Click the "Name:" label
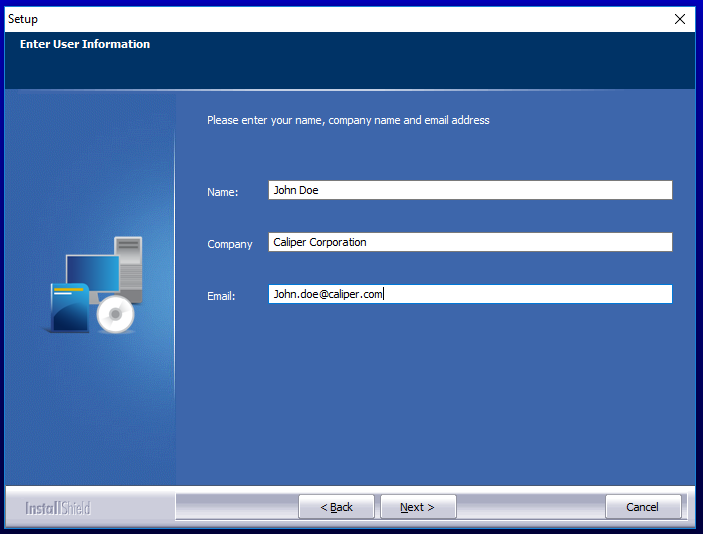This screenshot has height=534, width=703. pos(223,192)
